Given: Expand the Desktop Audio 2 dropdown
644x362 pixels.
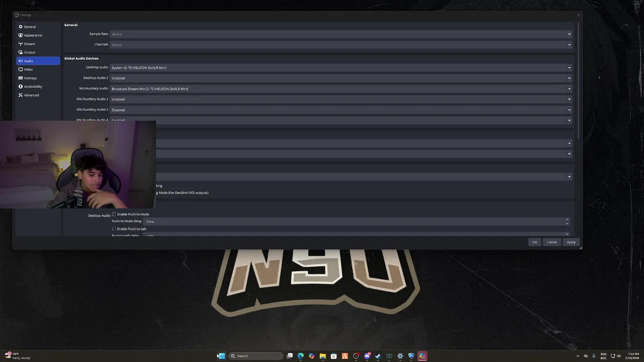Looking at the screenshot, I should (x=341, y=78).
